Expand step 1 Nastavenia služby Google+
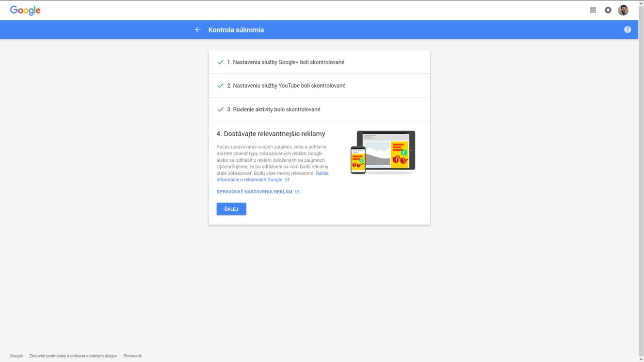This screenshot has height=362, width=644. [319, 62]
